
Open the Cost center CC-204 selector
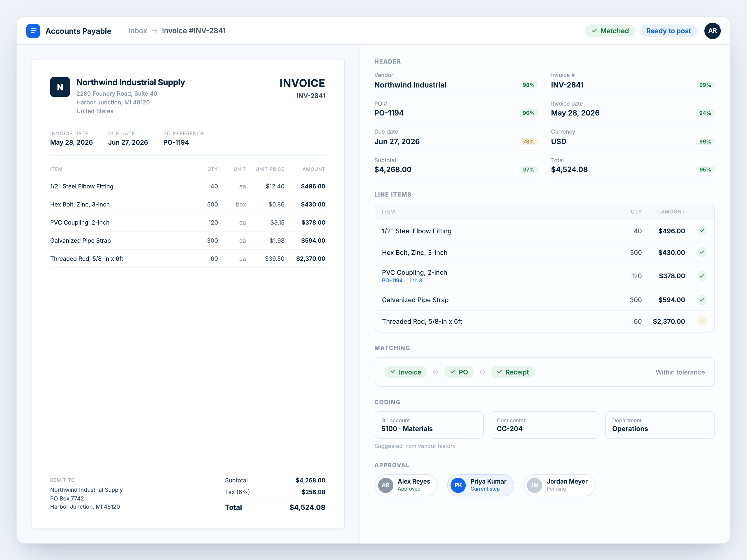[x=544, y=425]
